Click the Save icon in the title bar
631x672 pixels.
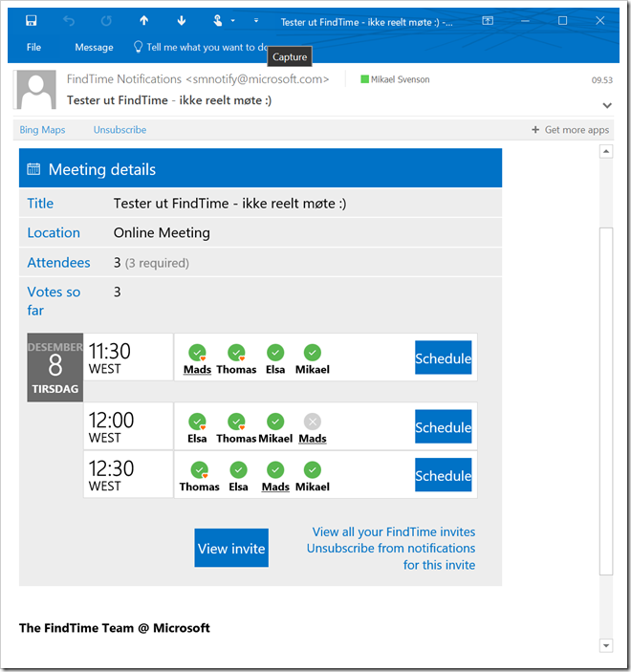[x=31, y=21]
